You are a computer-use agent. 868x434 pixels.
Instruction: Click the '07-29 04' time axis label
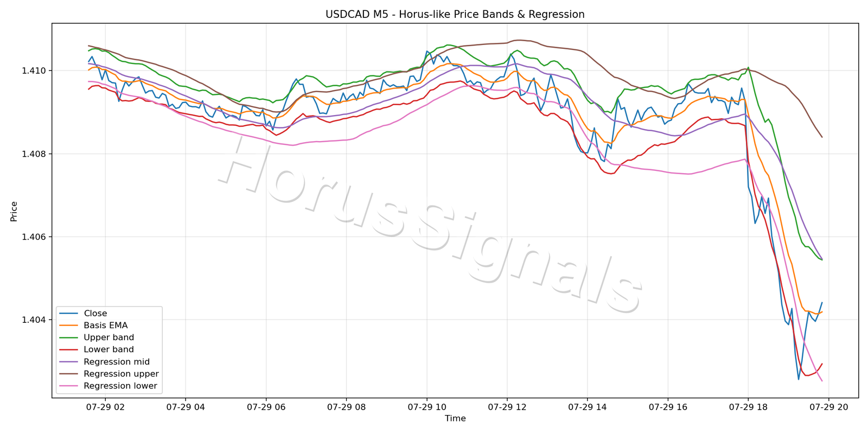[x=186, y=407]
